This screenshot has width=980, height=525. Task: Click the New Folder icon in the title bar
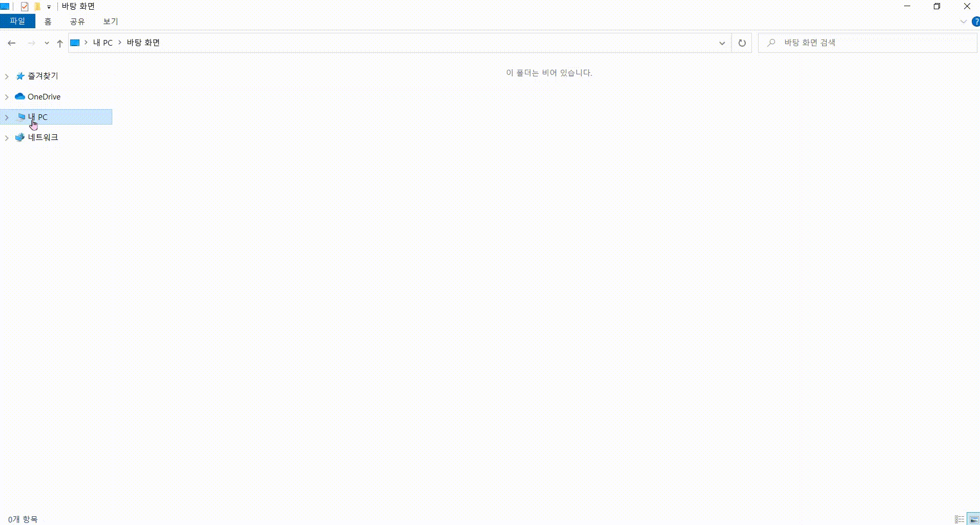pos(37,7)
